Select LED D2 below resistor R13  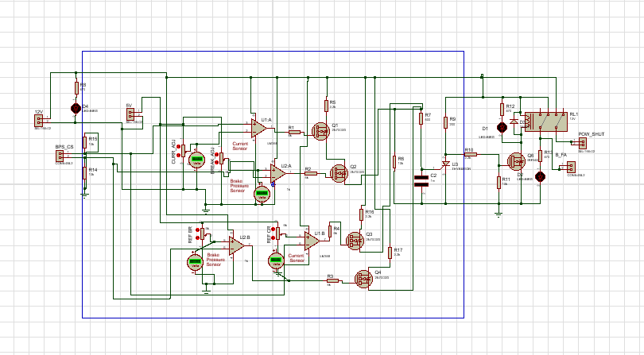pyautogui.click(x=540, y=177)
